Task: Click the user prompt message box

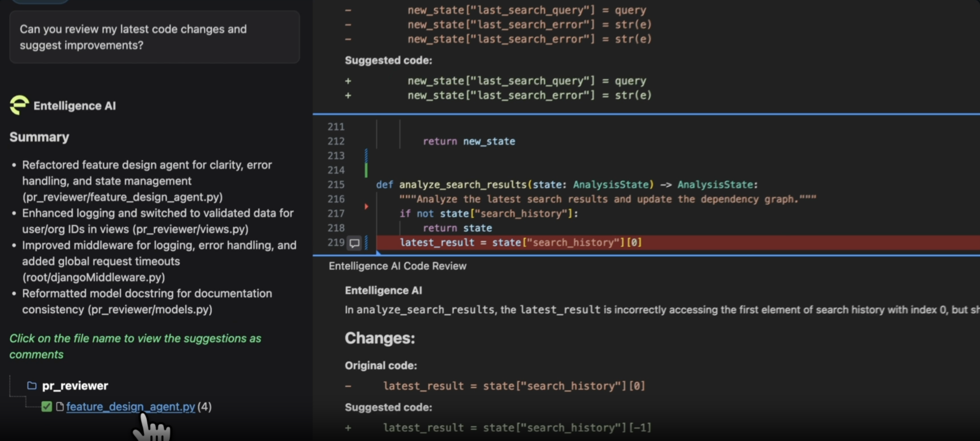Action: (154, 37)
